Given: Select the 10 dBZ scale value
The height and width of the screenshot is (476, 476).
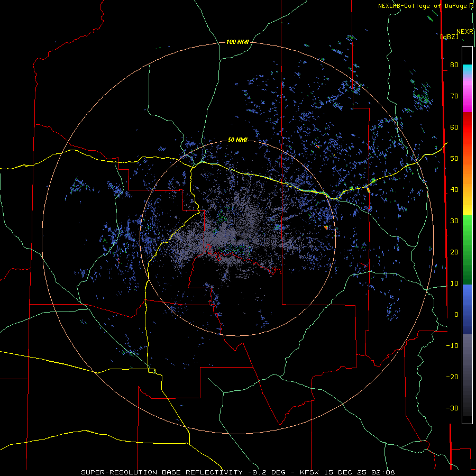Looking at the screenshot, I should coord(454,283).
